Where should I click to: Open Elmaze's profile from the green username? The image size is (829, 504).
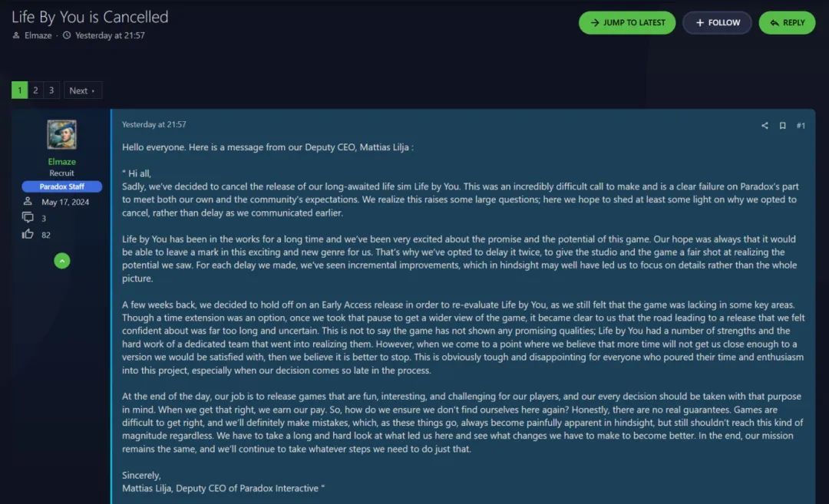pos(62,162)
